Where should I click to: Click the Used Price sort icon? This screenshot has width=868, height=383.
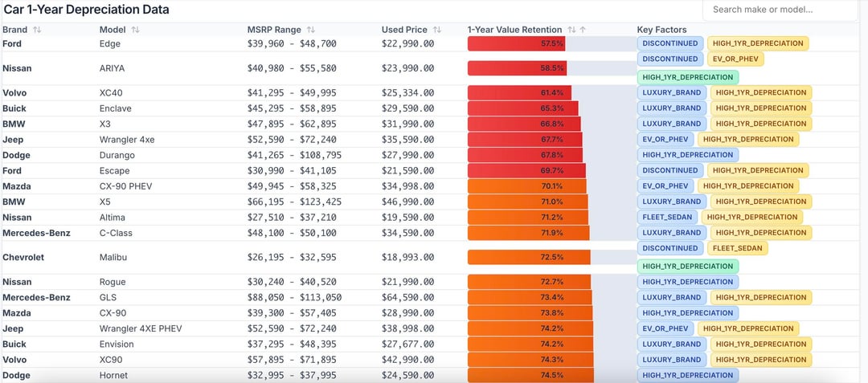437,30
